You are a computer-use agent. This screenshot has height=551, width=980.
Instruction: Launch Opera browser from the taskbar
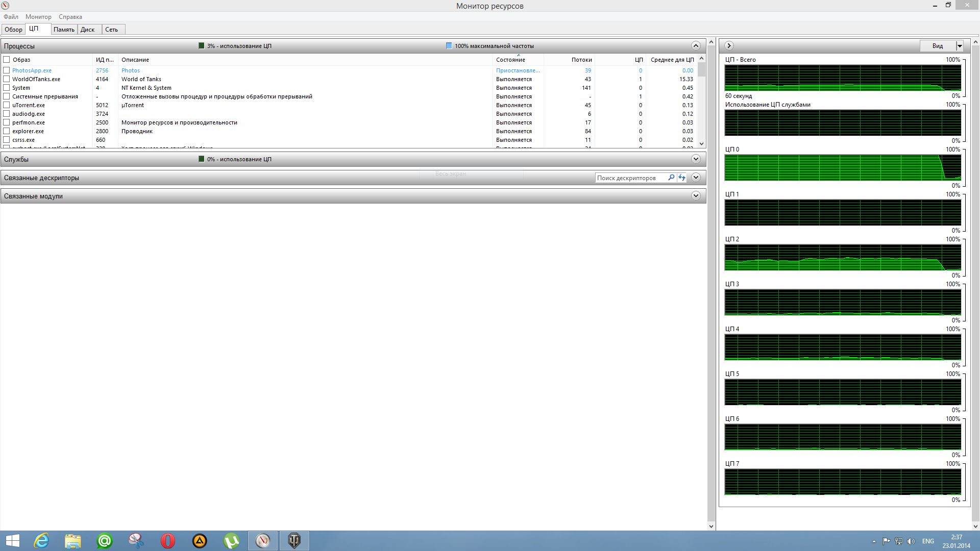click(x=168, y=541)
